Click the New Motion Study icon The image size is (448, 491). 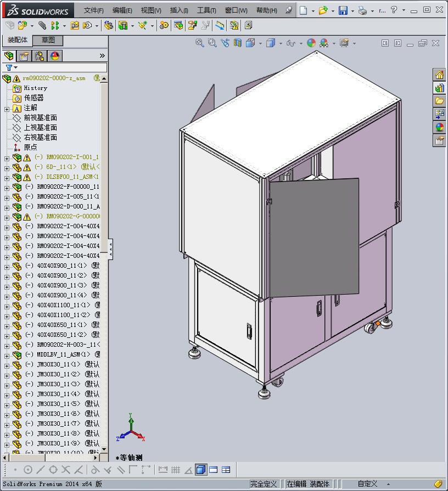click(164, 25)
